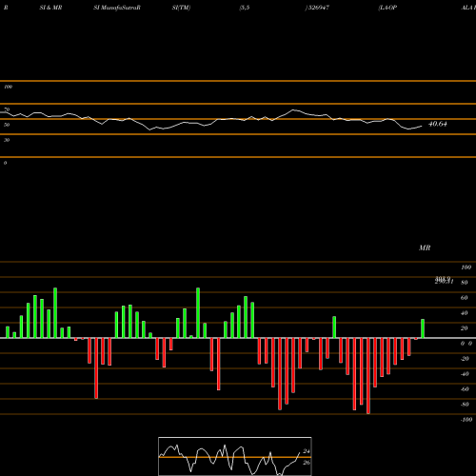Click "(5,5" parameter text in the header
Screen dimensions: 476x476
pos(245,8)
